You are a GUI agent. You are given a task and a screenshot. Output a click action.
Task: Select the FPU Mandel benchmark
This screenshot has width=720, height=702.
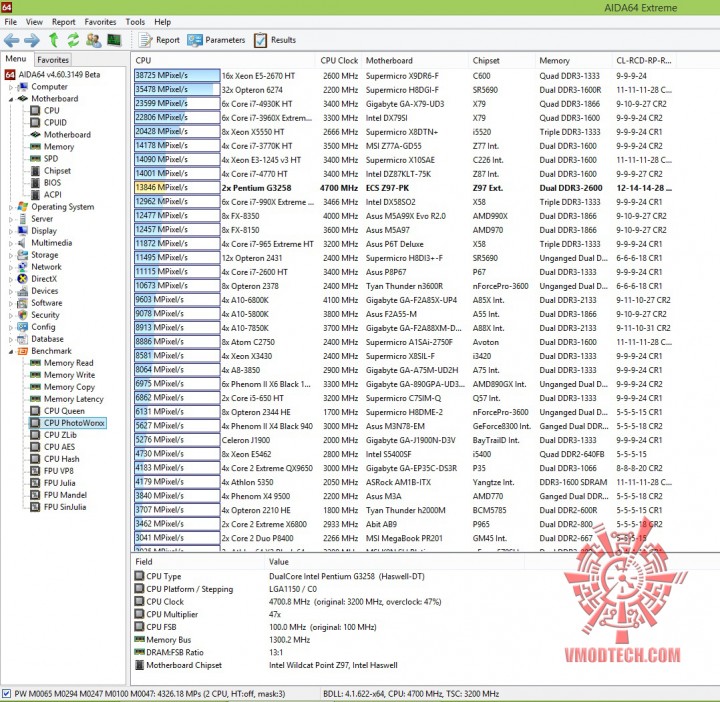pyautogui.click(x=58, y=495)
